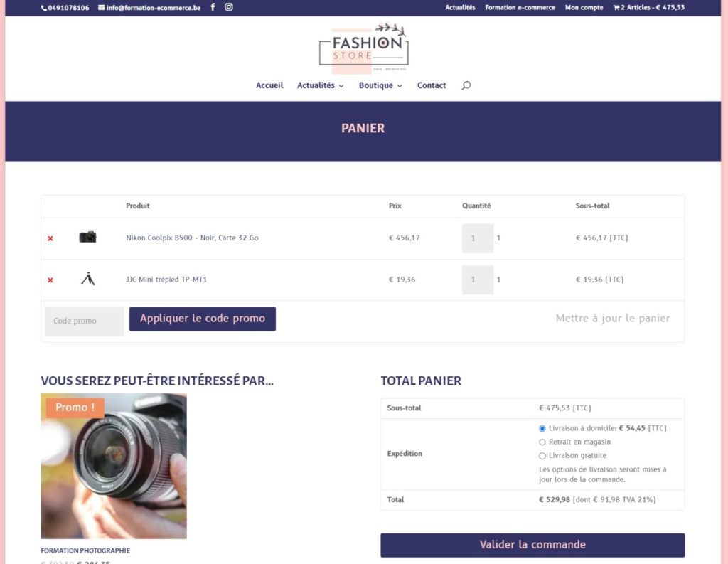Image resolution: width=728 pixels, height=564 pixels.
Task: Click the info@formation-ecommerce.be email link
Action: coord(149,8)
